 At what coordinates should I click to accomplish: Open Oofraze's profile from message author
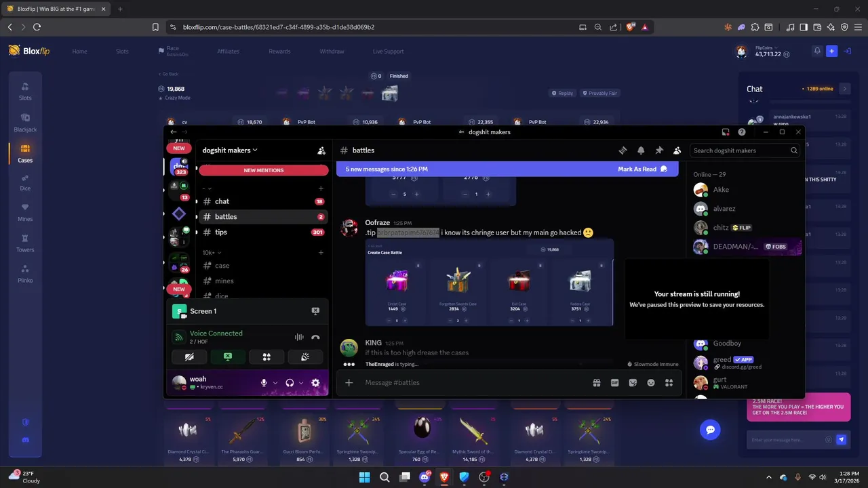pos(377,222)
